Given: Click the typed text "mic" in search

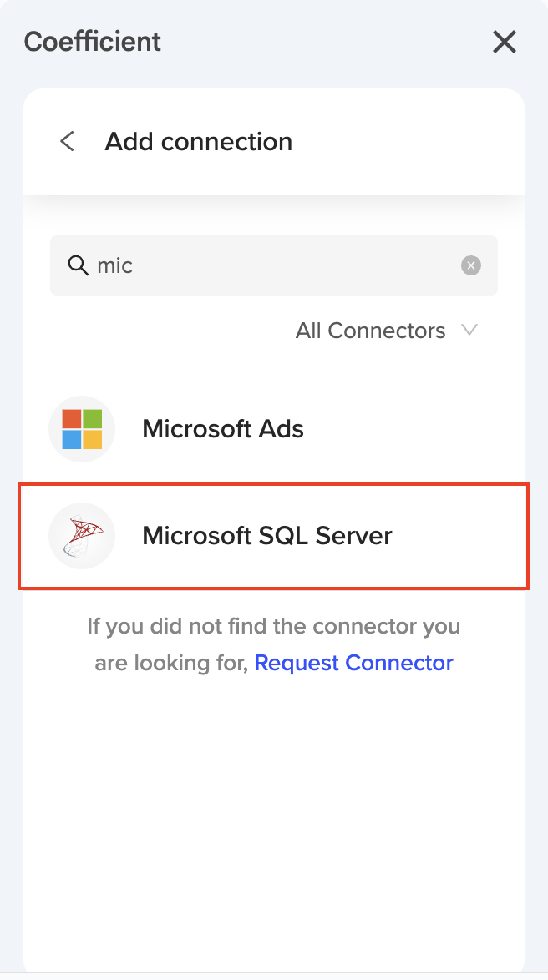Looking at the screenshot, I should (115, 265).
